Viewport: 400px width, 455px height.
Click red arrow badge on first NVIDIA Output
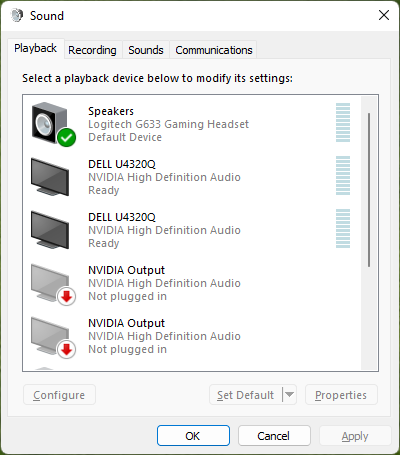coord(66,296)
